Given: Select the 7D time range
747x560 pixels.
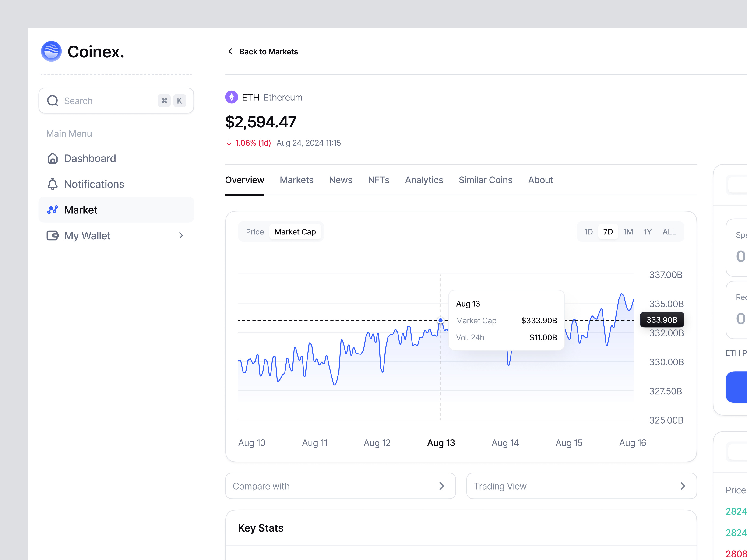Looking at the screenshot, I should pos(608,232).
